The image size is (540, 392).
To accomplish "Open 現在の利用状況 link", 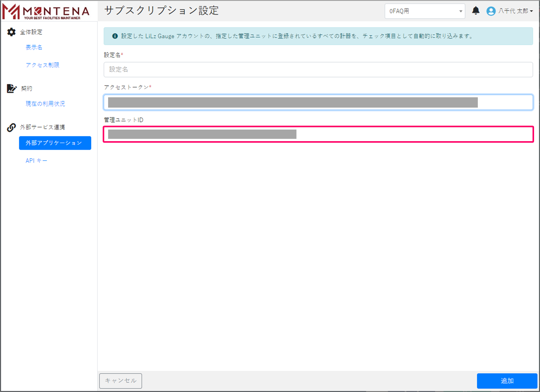I will pyautogui.click(x=45, y=104).
